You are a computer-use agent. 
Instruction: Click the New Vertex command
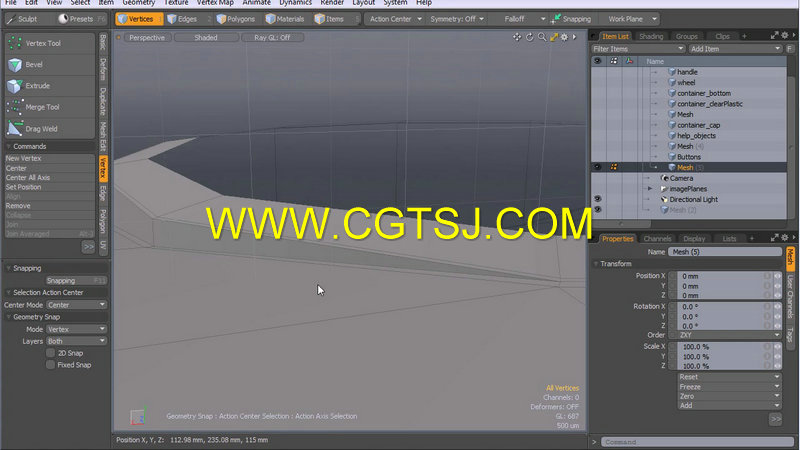(x=49, y=158)
